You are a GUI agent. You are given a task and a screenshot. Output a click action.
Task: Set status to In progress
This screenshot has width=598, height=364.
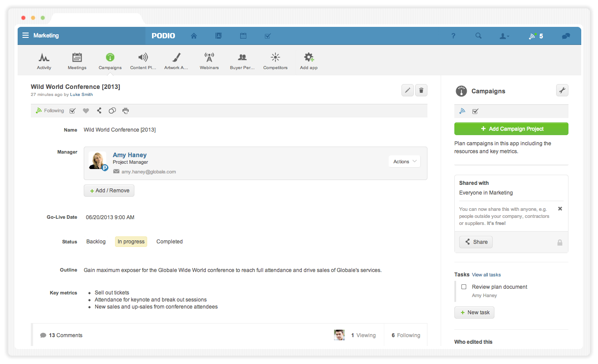point(131,242)
